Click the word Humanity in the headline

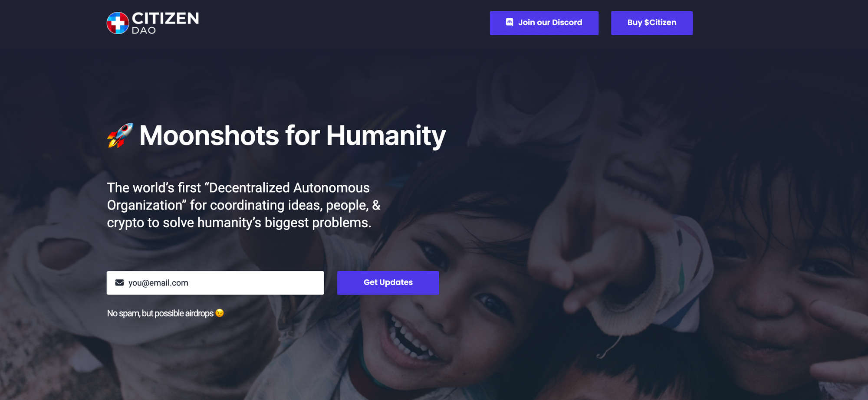(386, 136)
